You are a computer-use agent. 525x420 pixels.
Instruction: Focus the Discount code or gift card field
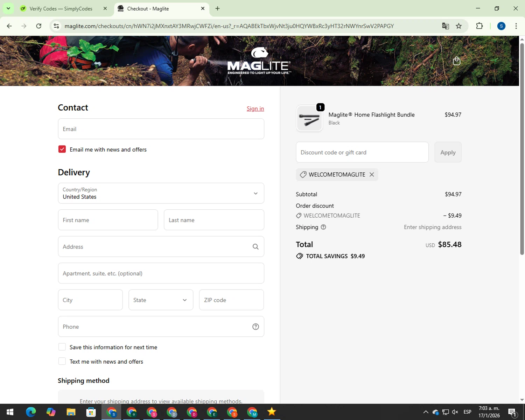pos(362,152)
